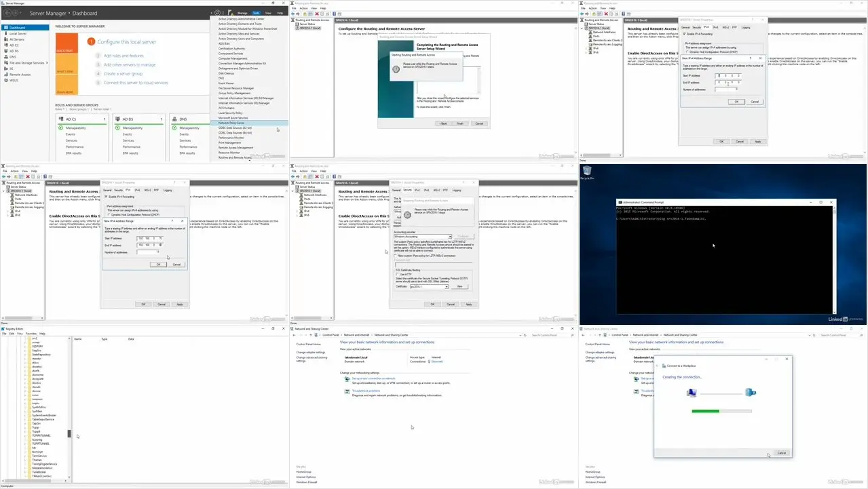This screenshot has width=868, height=489.
Task: Click Server Manager forward arrow
Action: point(14,13)
